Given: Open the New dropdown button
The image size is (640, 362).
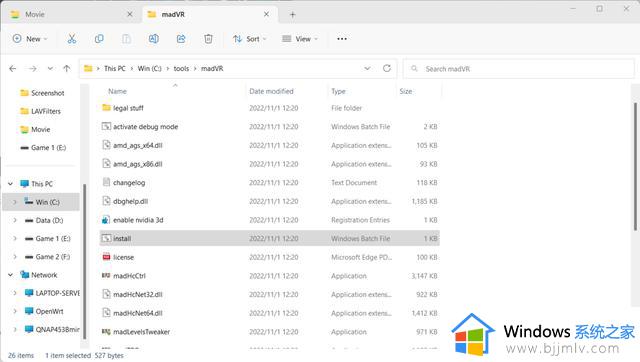Looking at the screenshot, I should (30, 39).
